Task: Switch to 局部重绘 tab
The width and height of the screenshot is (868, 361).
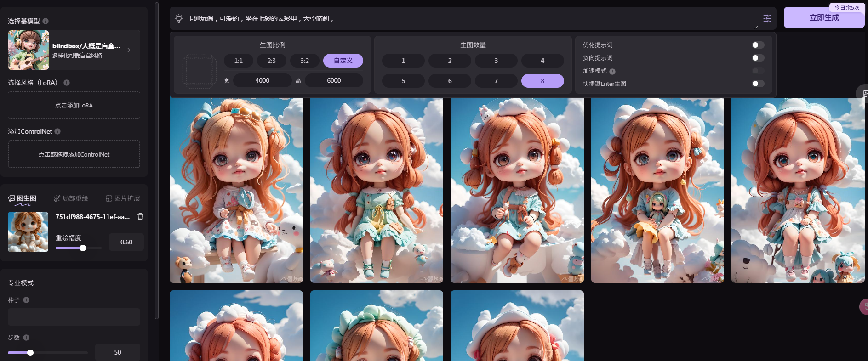Action: [71, 198]
